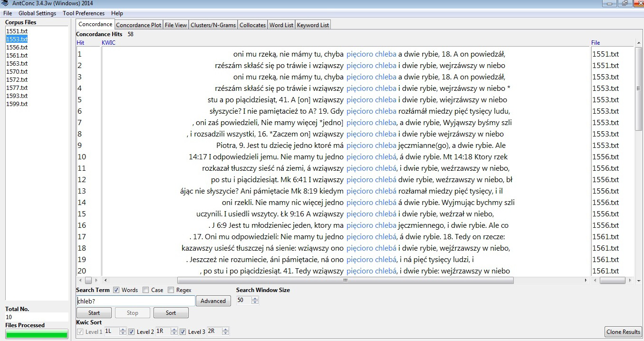Select corpus file 1553.txt in list
This screenshot has height=341, width=644.
(x=17, y=39)
